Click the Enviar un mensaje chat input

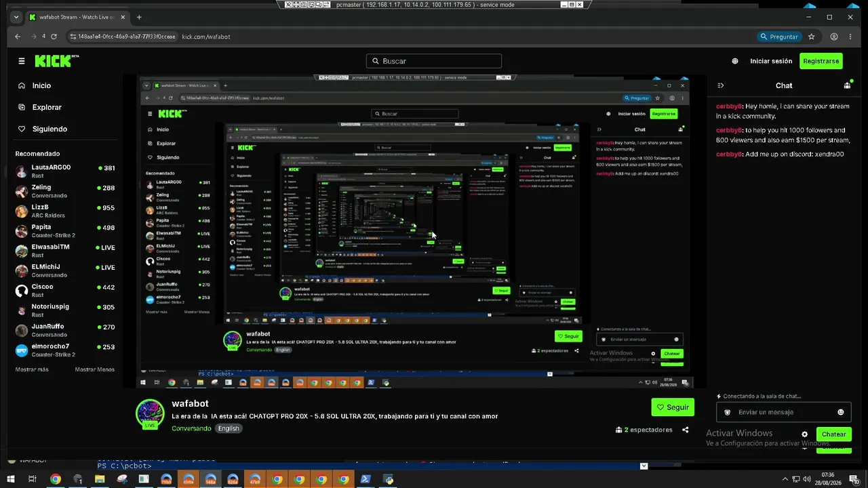[x=784, y=412]
